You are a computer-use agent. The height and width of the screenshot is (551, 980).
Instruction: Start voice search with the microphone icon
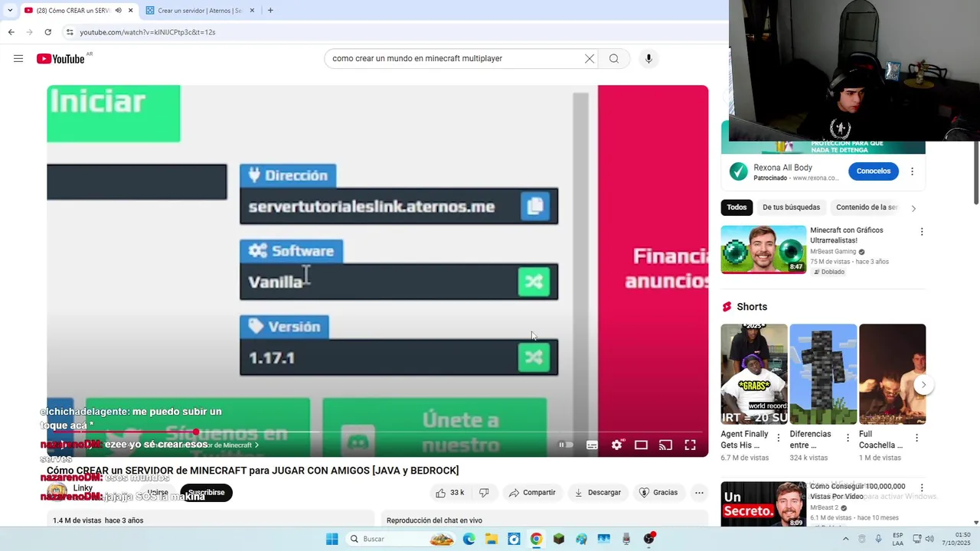point(648,59)
